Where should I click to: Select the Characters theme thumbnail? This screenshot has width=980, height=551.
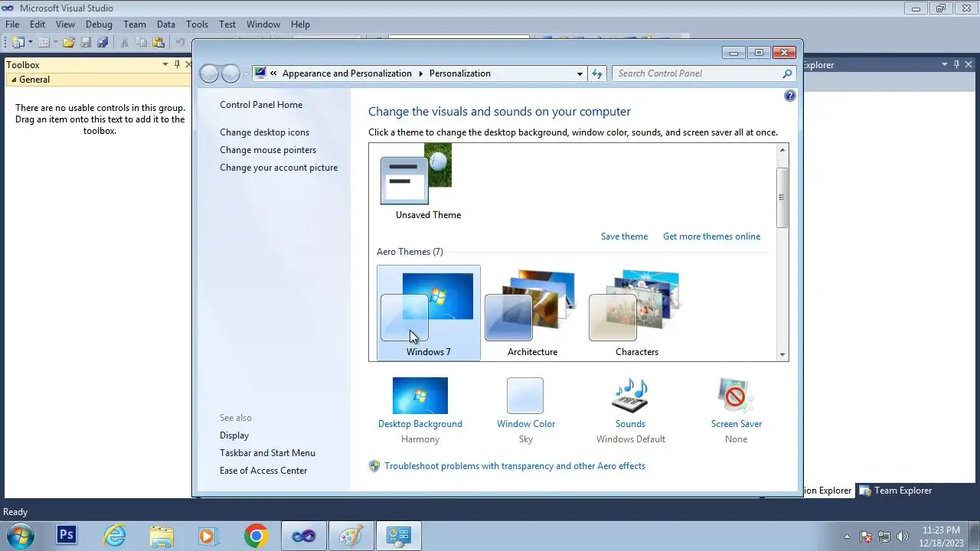point(637,313)
